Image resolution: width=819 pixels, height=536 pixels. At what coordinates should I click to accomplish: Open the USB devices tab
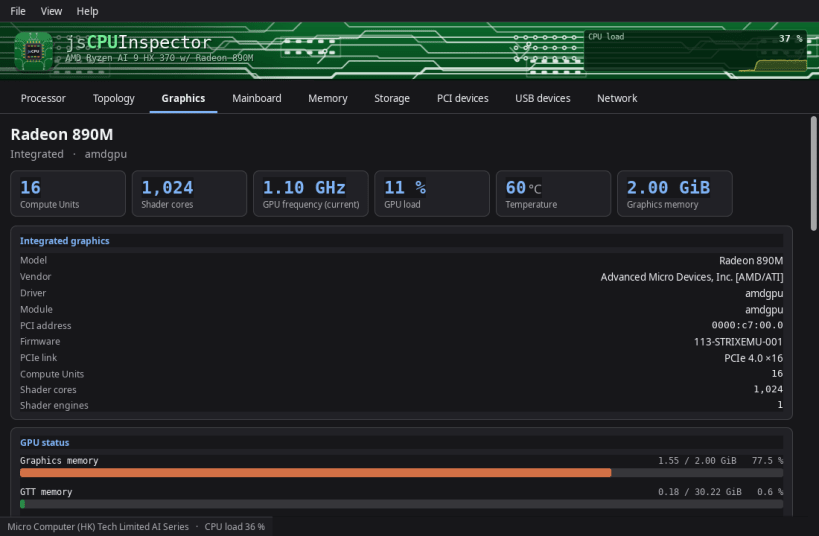(x=543, y=98)
